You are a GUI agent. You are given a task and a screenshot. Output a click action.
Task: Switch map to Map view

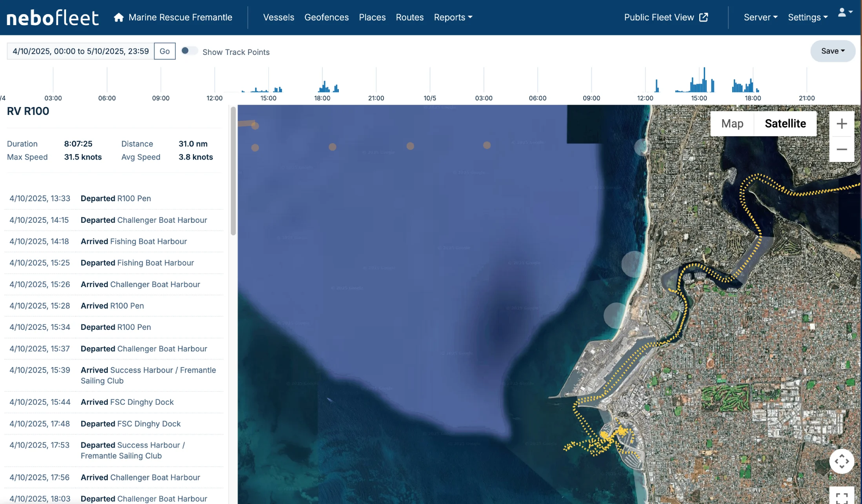(x=732, y=124)
